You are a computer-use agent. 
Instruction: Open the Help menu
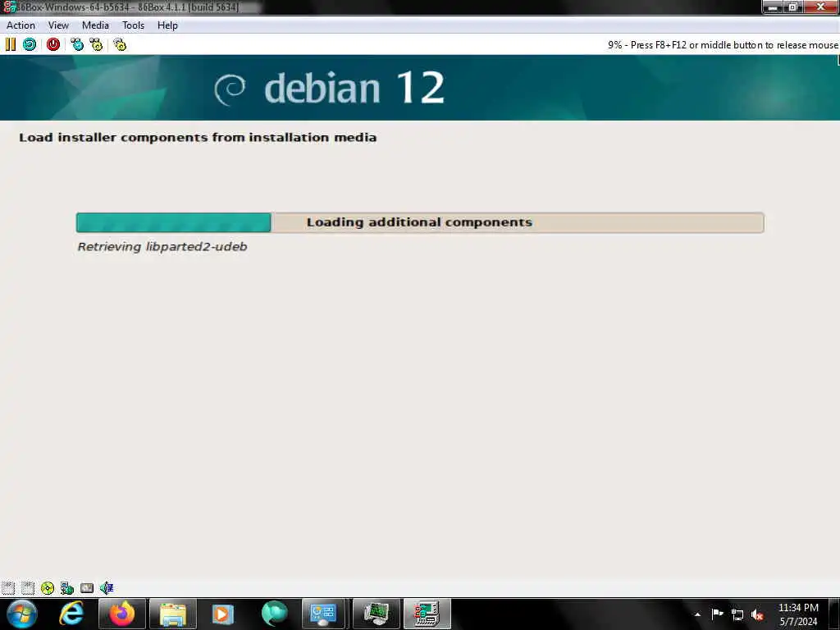pos(167,25)
